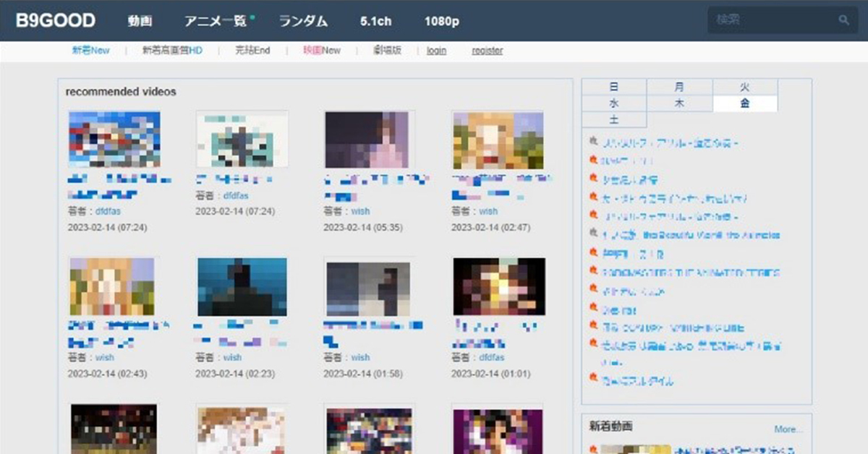Click the search magnifier icon
This screenshot has height=454, width=868.
843,20
